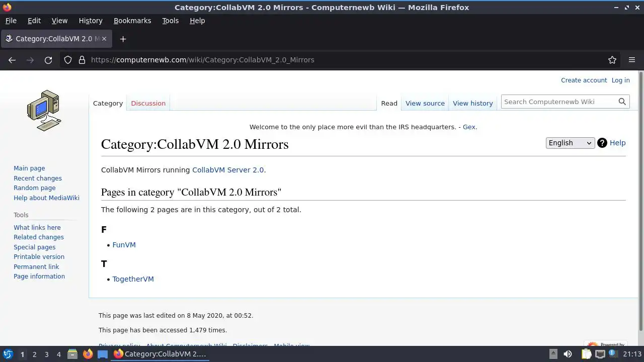The image size is (644, 362).
Task: Open Recent changes in sidebar
Action: [38, 178]
